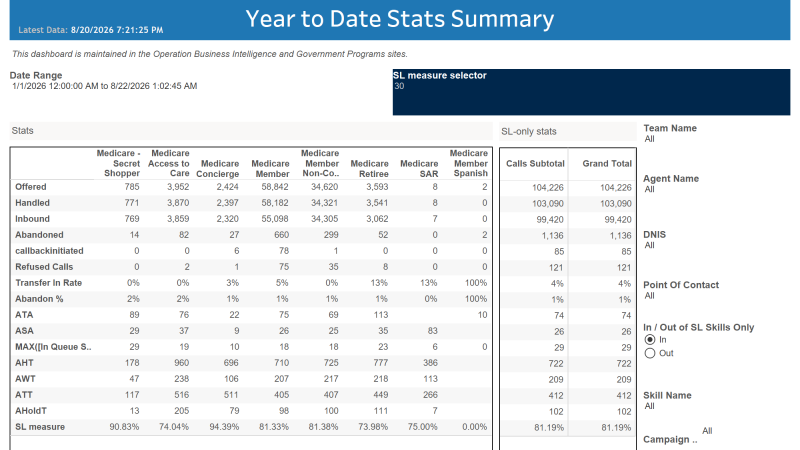This screenshot has width=800, height=450.
Task: Click SL measure value 73.98%
Action: tap(373, 427)
